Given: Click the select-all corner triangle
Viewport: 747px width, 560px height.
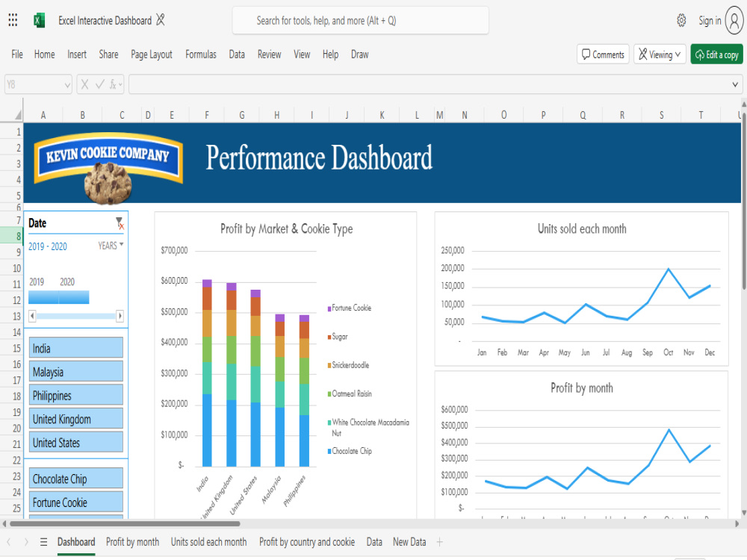Looking at the screenshot, I should click(x=18, y=115).
